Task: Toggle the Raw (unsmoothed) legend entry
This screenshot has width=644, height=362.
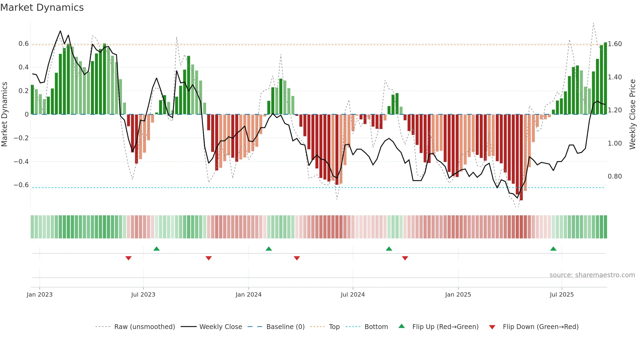Action: [x=135, y=327]
